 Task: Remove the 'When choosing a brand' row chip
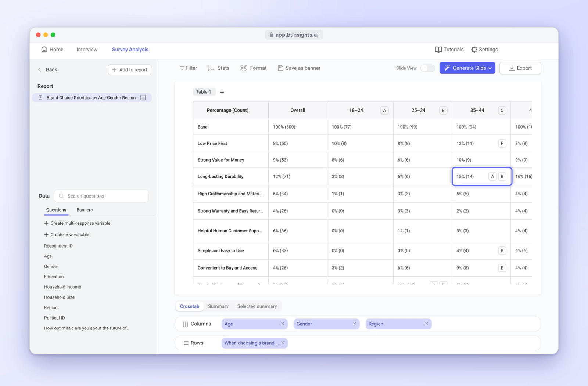[283, 343]
